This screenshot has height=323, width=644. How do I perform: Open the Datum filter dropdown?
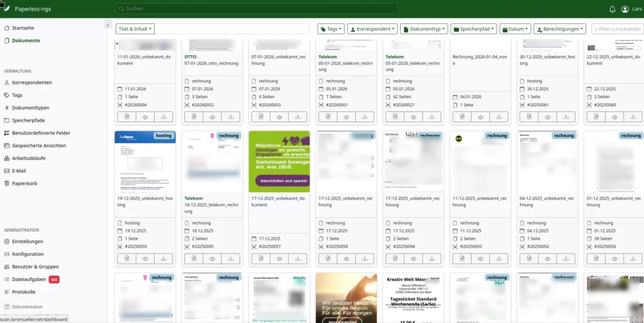[516, 29]
